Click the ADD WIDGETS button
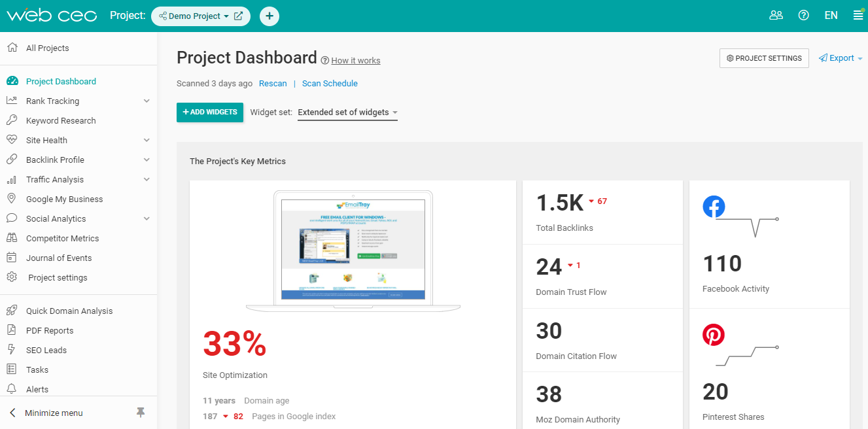The height and width of the screenshot is (429, 868). point(209,112)
